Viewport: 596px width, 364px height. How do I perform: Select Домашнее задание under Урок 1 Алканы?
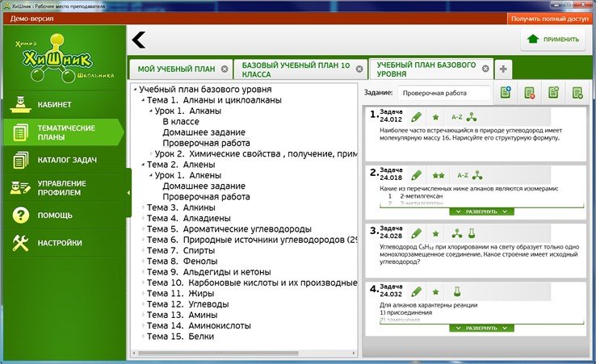204,132
